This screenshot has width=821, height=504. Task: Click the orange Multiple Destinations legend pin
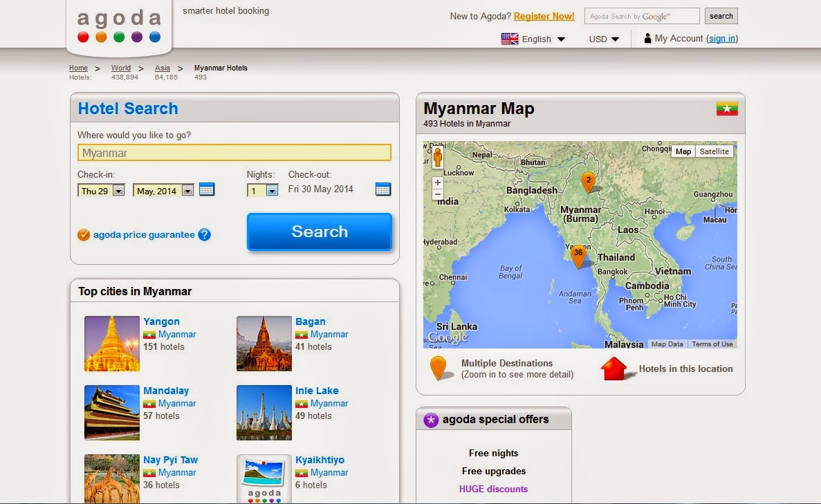click(439, 368)
